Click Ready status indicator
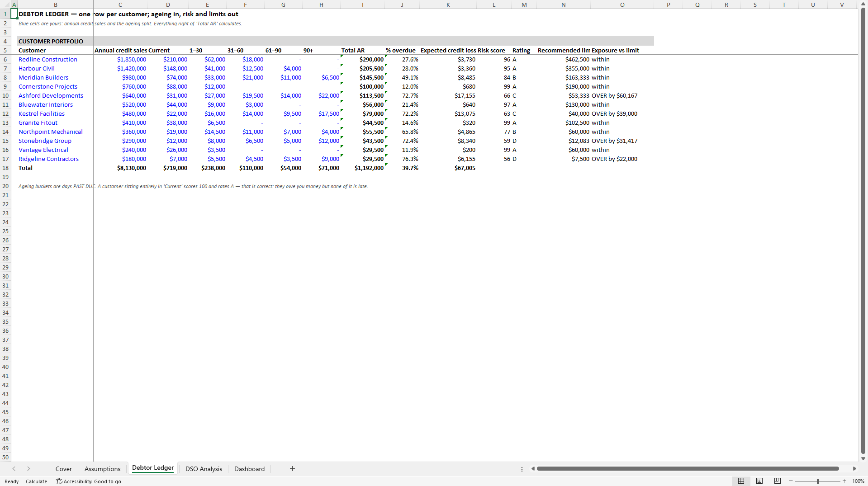868x486 pixels. [12, 481]
